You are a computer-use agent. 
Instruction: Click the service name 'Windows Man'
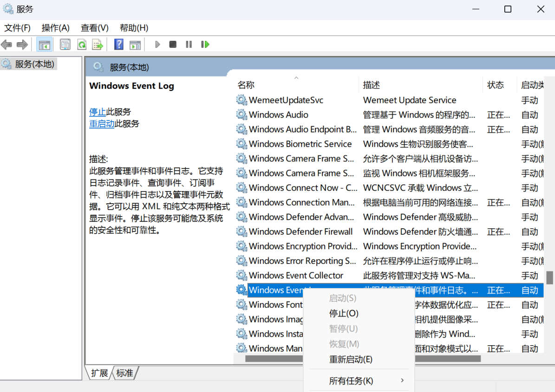(x=276, y=348)
